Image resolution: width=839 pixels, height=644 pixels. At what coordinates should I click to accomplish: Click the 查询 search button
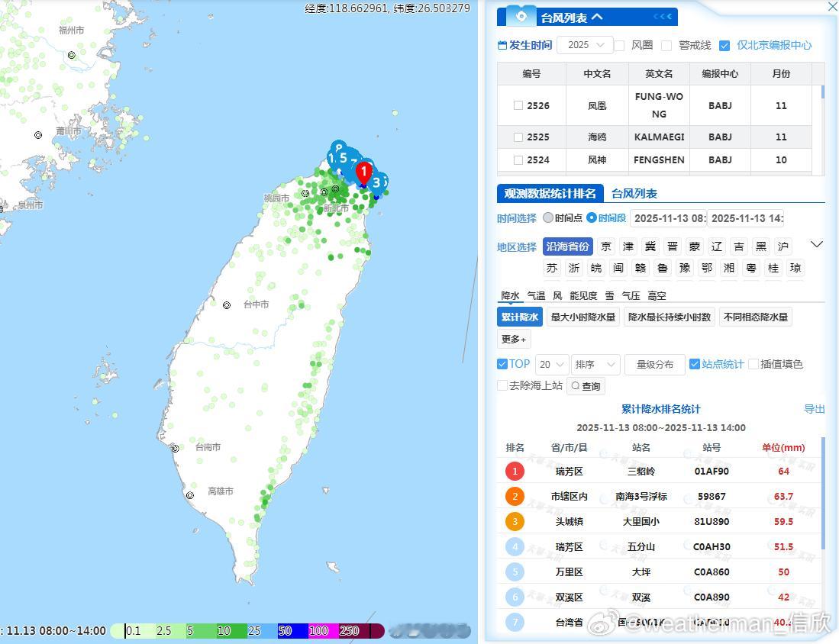click(x=586, y=386)
